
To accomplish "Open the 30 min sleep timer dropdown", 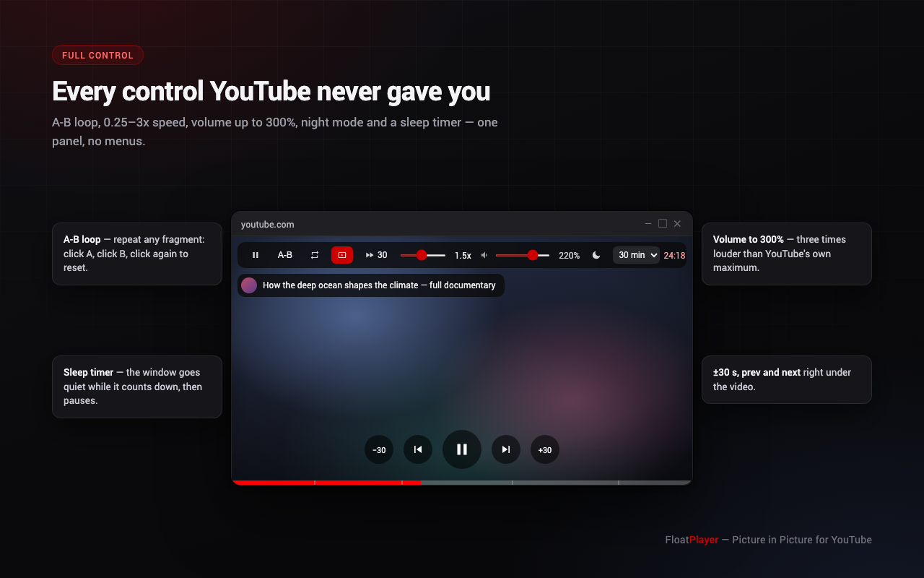I will coord(636,255).
